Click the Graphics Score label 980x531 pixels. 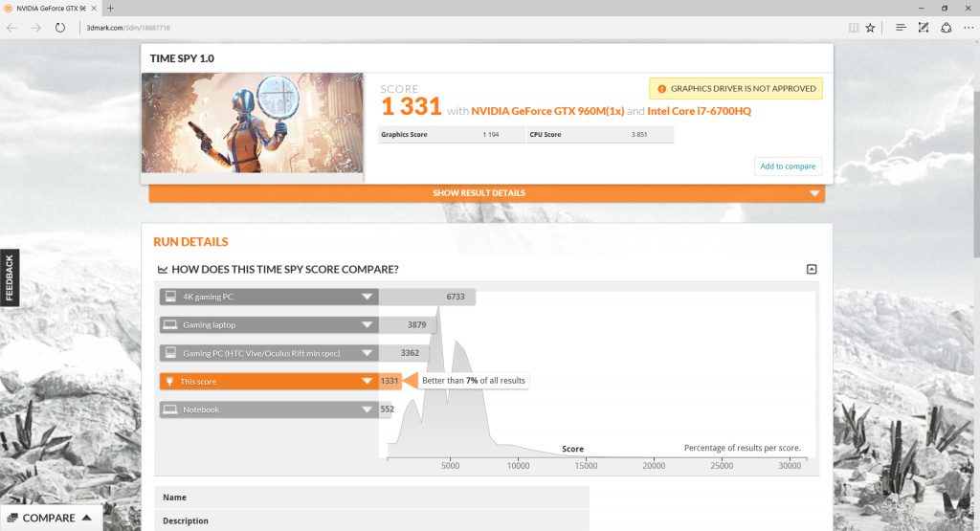coord(405,134)
